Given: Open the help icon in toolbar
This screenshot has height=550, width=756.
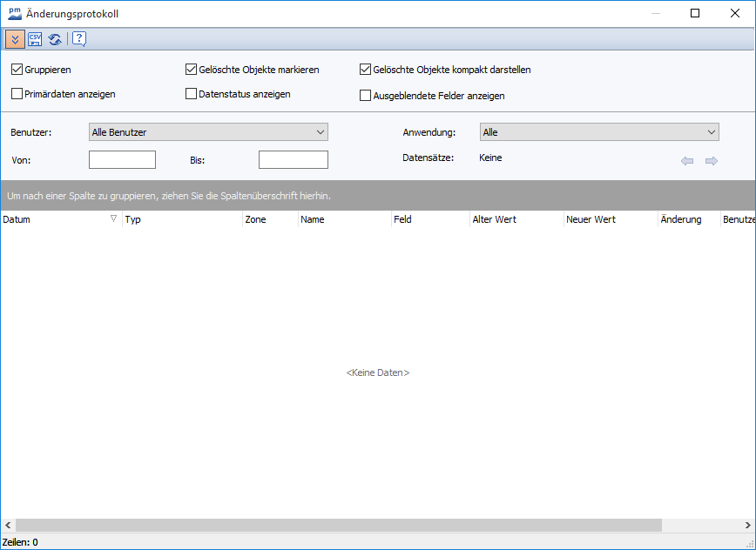Looking at the screenshot, I should 78,39.
